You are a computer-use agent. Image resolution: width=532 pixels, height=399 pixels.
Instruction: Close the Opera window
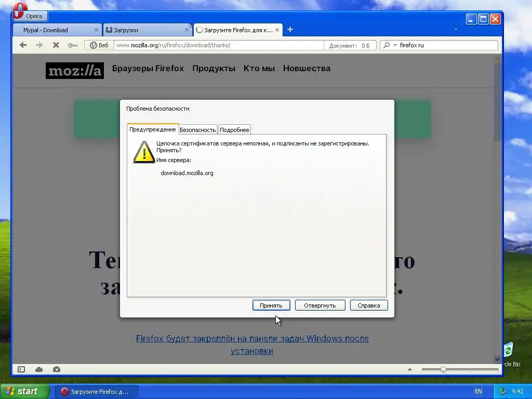[x=495, y=19]
